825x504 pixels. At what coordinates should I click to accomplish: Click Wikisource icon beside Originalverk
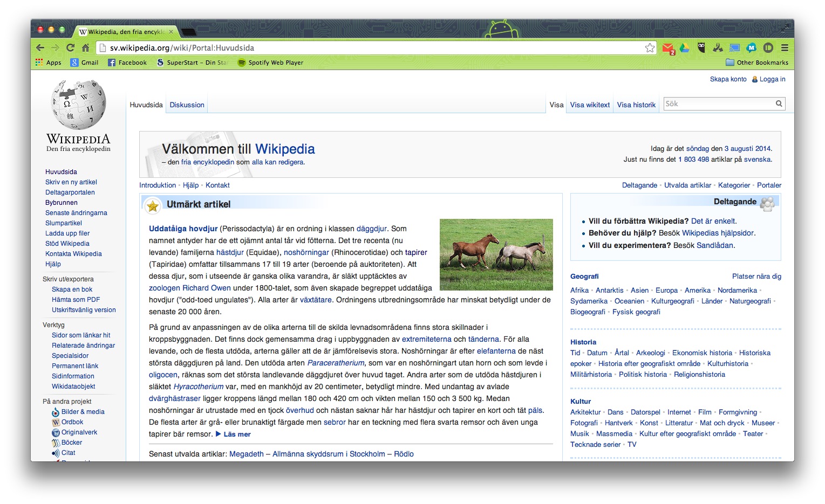coord(56,432)
